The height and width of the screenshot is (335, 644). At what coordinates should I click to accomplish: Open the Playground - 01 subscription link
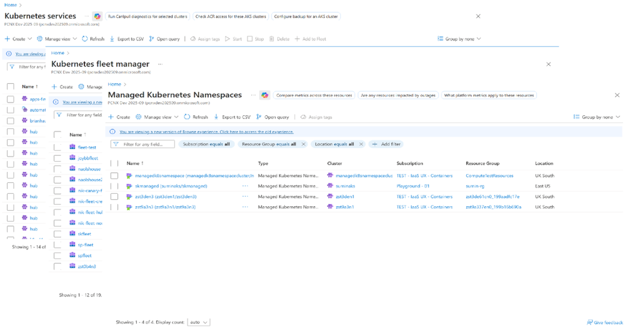(413, 186)
